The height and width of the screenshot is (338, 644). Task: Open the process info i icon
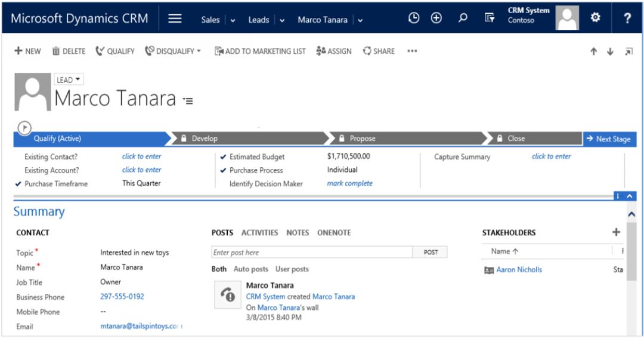point(618,196)
